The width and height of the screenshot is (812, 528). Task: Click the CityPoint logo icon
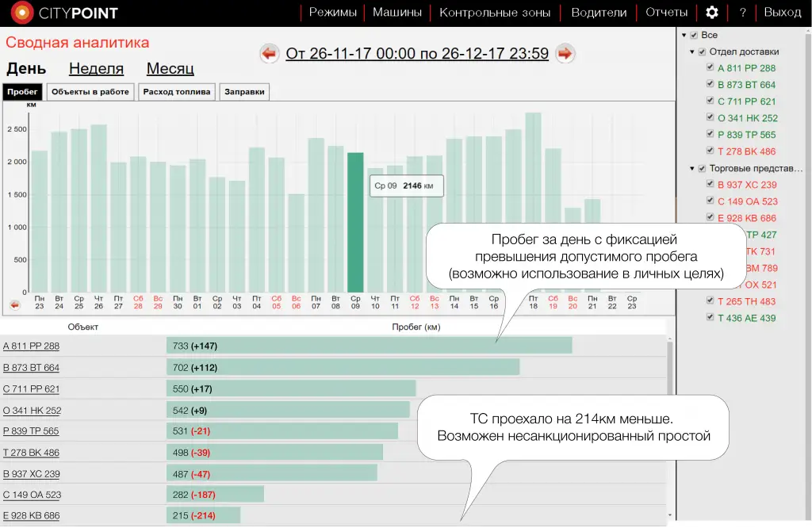[22, 13]
